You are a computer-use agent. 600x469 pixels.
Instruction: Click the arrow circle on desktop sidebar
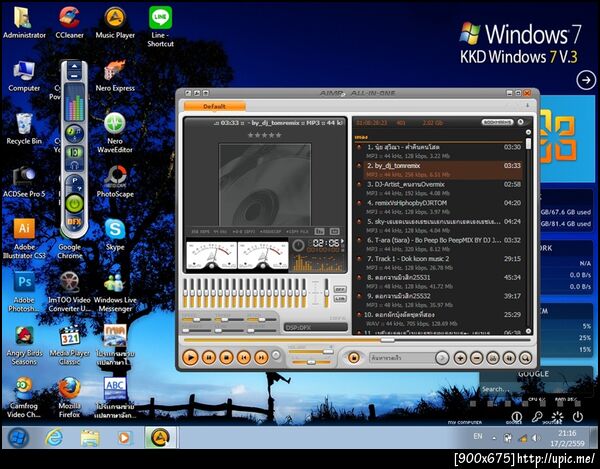(585, 80)
